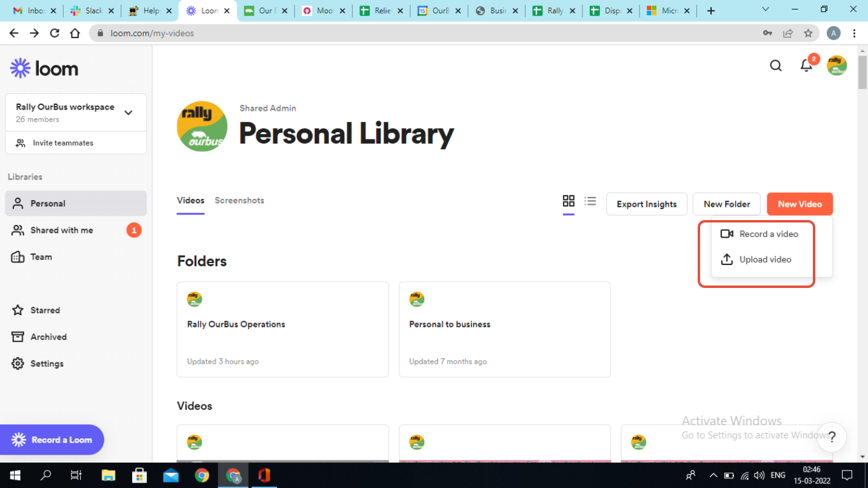Switch to list view layout
Screen dimensions: 868x488
click(590, 201)
